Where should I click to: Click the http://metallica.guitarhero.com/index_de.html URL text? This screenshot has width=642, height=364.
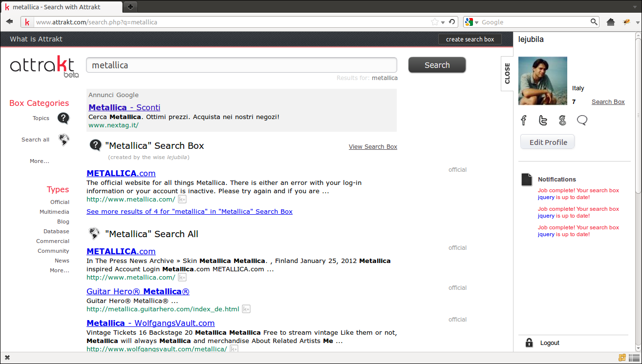[163, 309]
